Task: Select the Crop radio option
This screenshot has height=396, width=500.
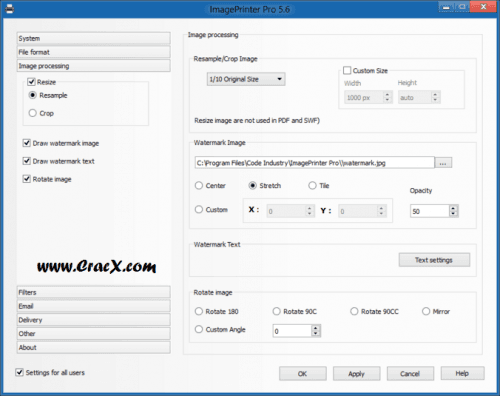Action: pos(32,113)
